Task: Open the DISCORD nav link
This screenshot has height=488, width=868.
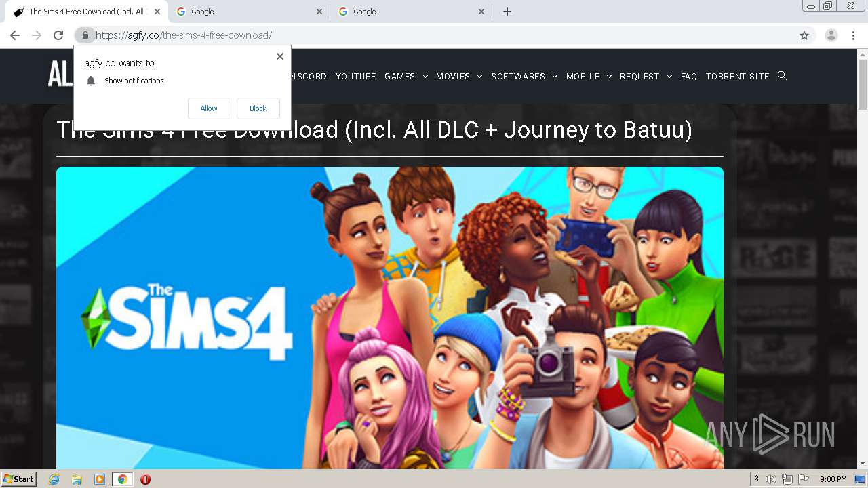Action: 309,76
